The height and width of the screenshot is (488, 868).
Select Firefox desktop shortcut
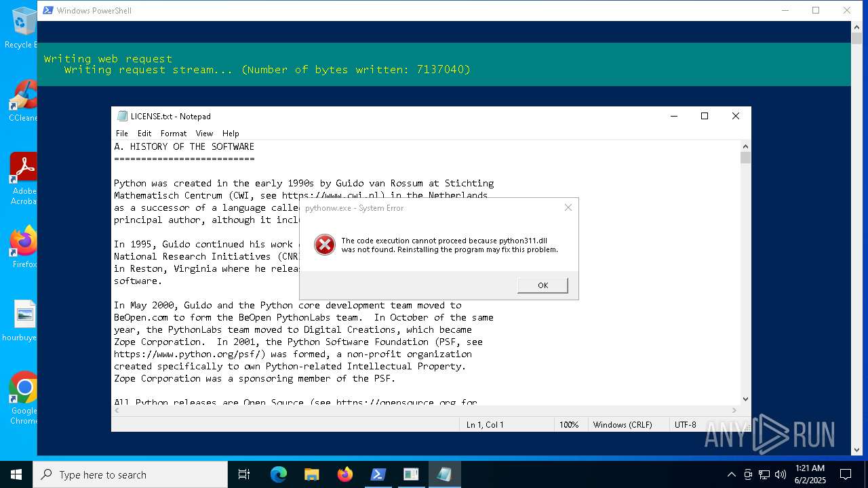pyautogui.click(x=24, y=247)
